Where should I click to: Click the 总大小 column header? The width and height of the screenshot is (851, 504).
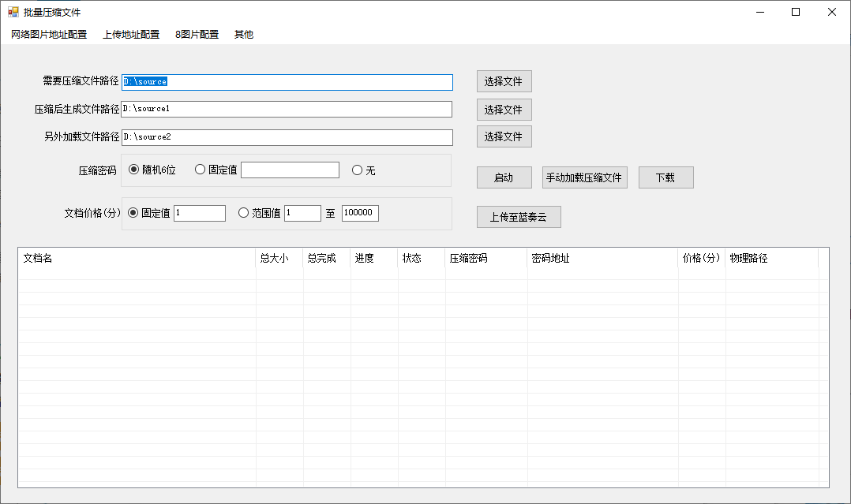pos(279,258)
